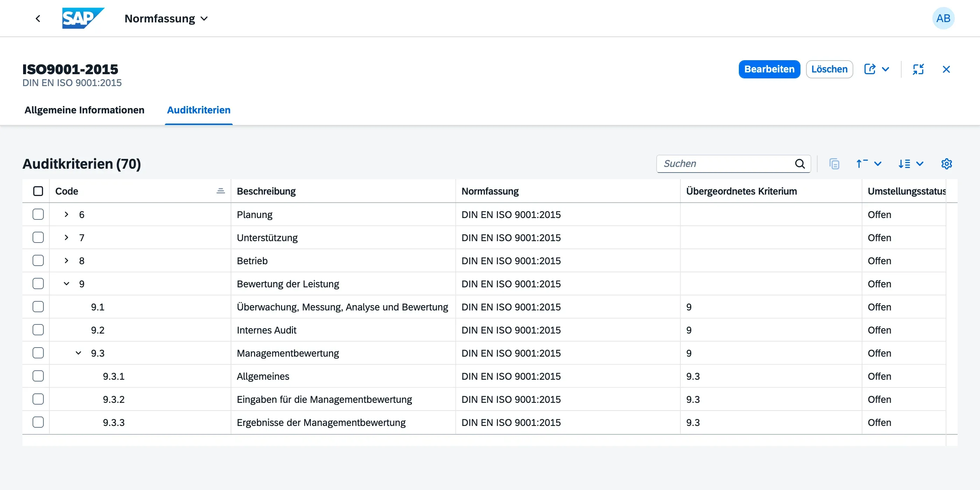Click the SAP logo
The image size is (980, 490).
(83, 18)
